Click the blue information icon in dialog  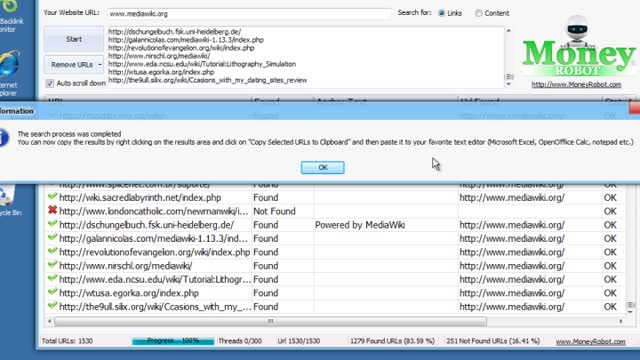point(3,138)
